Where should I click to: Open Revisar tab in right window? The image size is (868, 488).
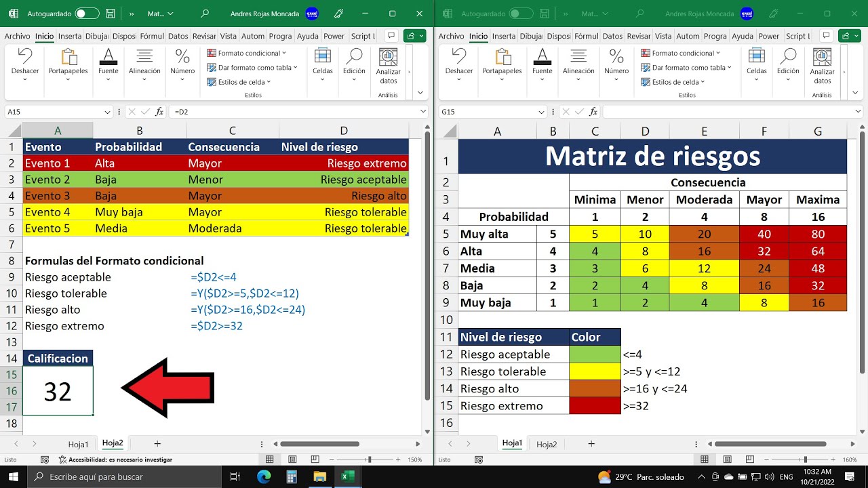[x=638, y=37]
